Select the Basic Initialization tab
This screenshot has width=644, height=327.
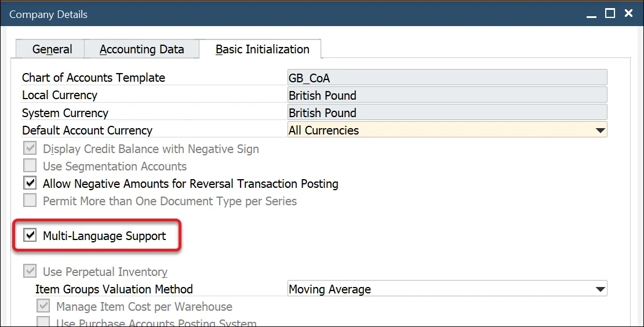tap(262, 49)
